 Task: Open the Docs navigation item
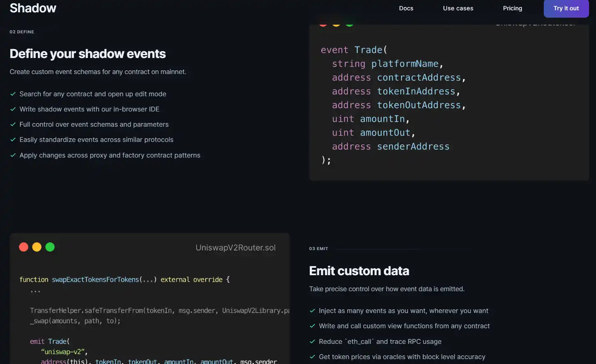[406, 8]
